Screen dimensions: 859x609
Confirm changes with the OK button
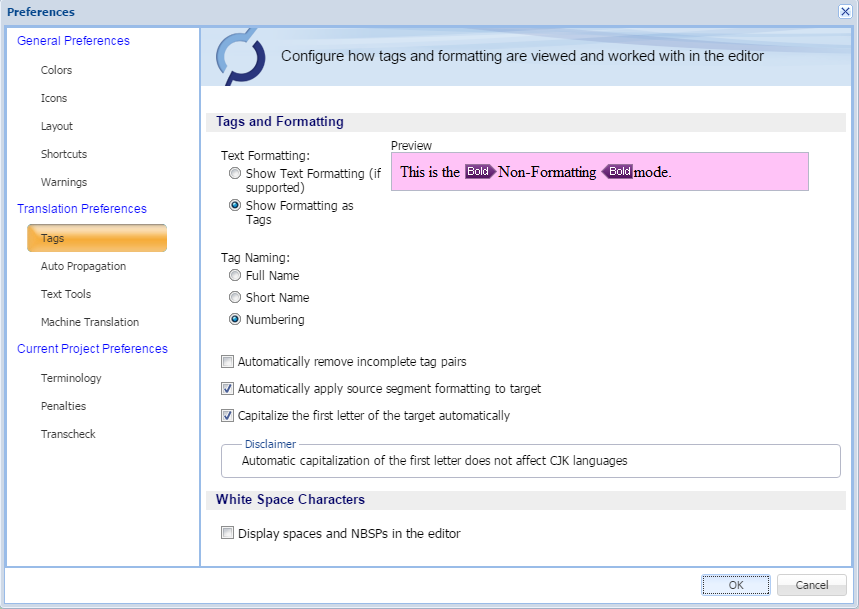coord(736,585)
